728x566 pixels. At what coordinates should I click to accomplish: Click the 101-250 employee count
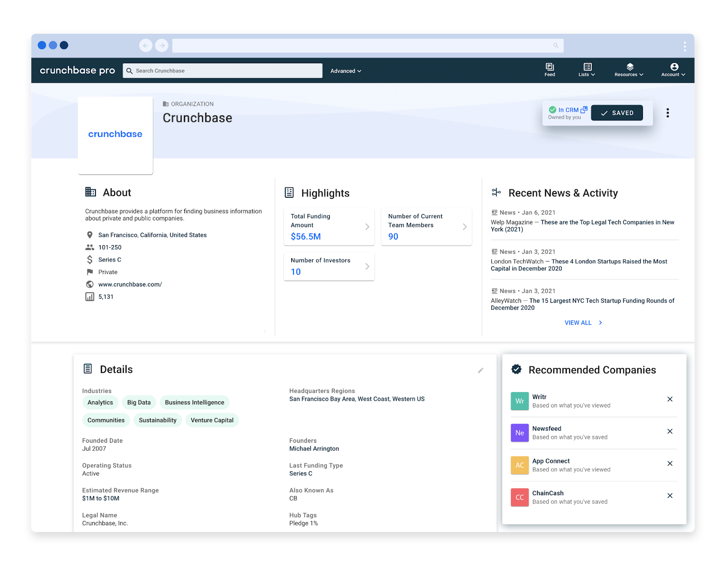110,247
